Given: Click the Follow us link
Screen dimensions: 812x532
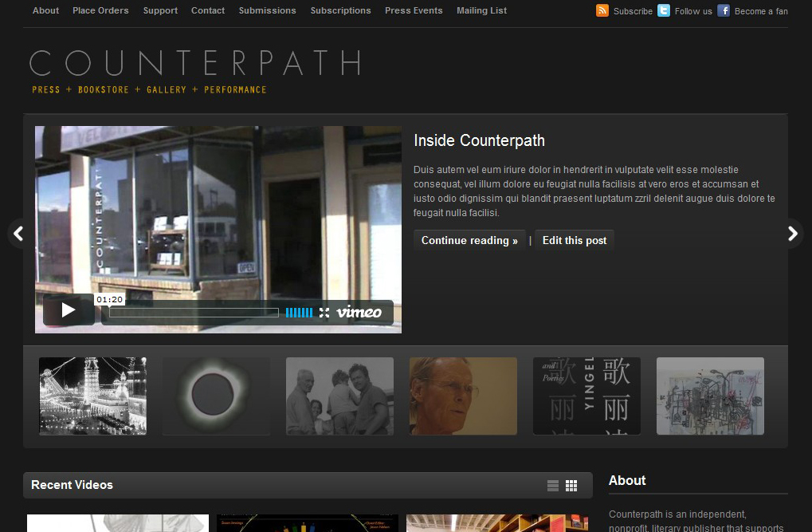Looking at the screenshot, I should [693, 11].
